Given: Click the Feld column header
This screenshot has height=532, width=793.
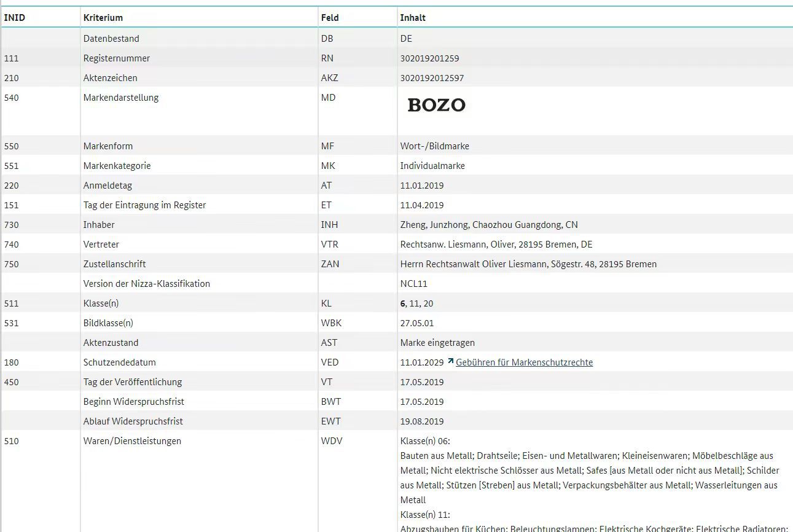Looking at the screenshot, I should pos(330,18).
